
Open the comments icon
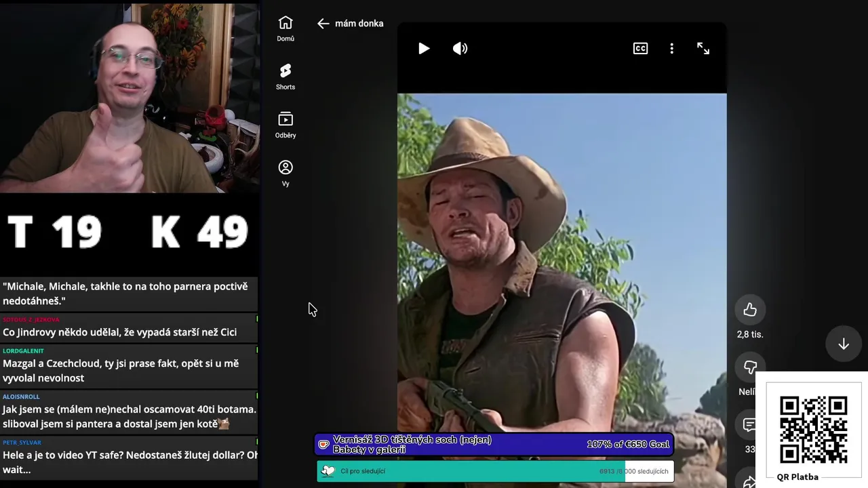[749, 425]
